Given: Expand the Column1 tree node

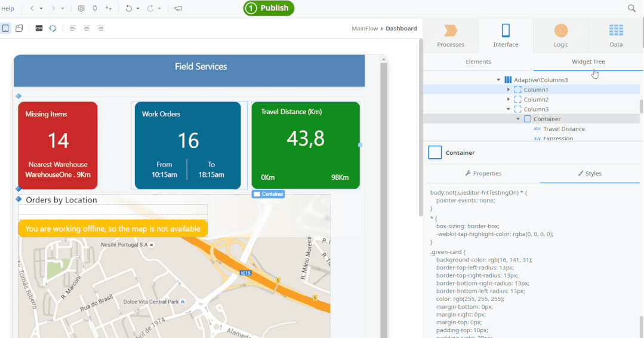Looking at the screenshot, I should pyautogui.click(x=509, y=90).
